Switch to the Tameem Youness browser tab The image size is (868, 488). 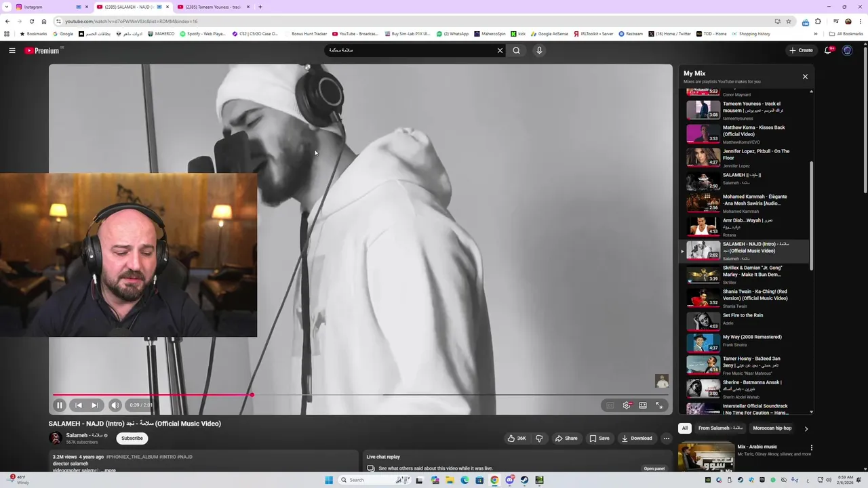coord(214,7)
